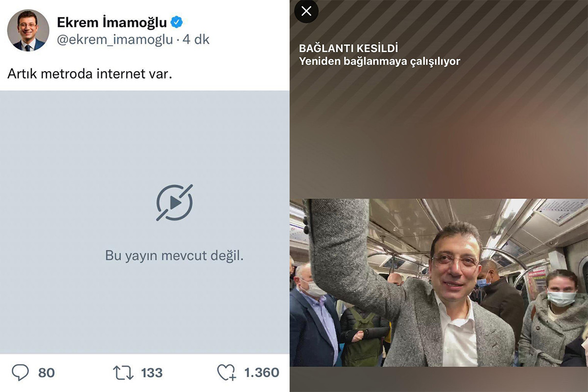This screenshot has height=392, width=588.
Task: Close the live broadcast with X button
Action: coord(306,11)
